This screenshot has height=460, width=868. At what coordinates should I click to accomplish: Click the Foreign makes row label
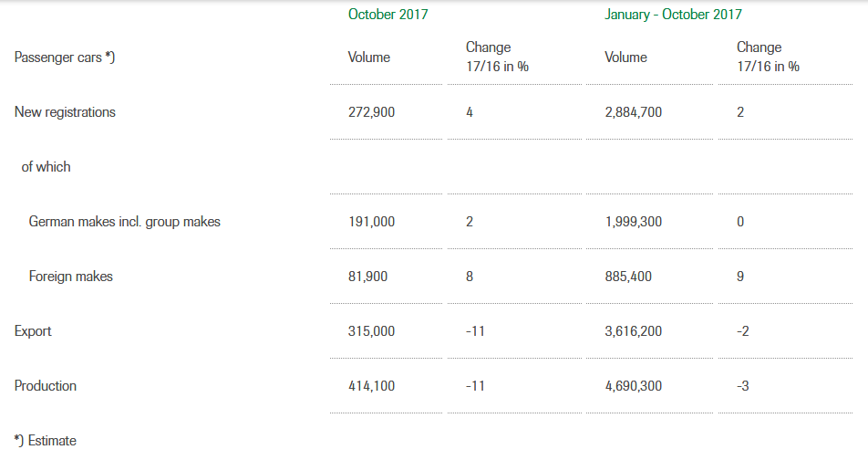coord(71,277)
